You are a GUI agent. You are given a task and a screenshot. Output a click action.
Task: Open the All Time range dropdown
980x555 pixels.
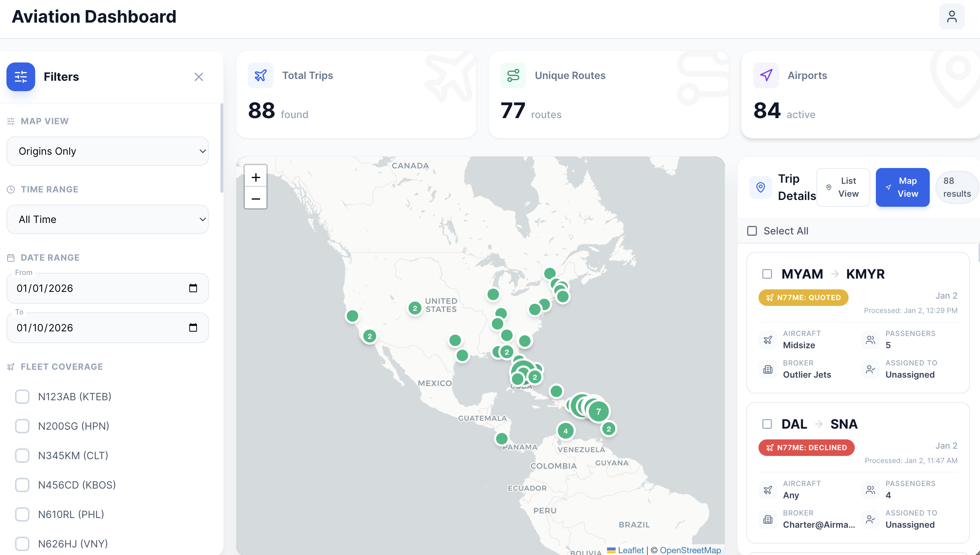pos(107,219)
